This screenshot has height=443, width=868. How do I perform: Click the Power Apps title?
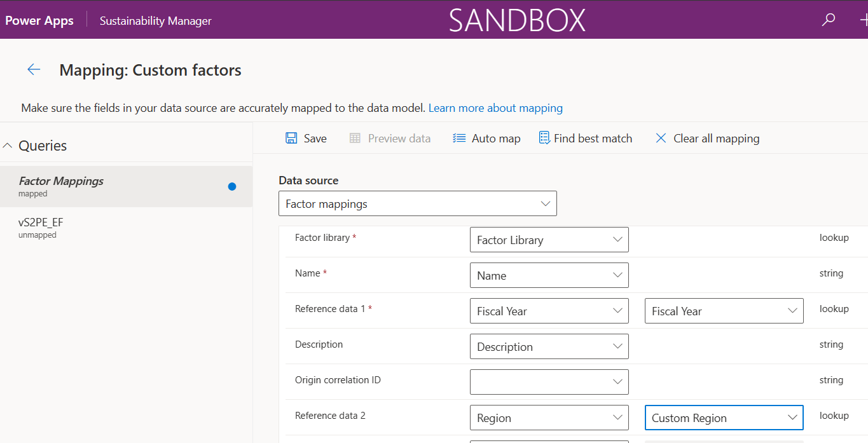[x=39, y=20]
